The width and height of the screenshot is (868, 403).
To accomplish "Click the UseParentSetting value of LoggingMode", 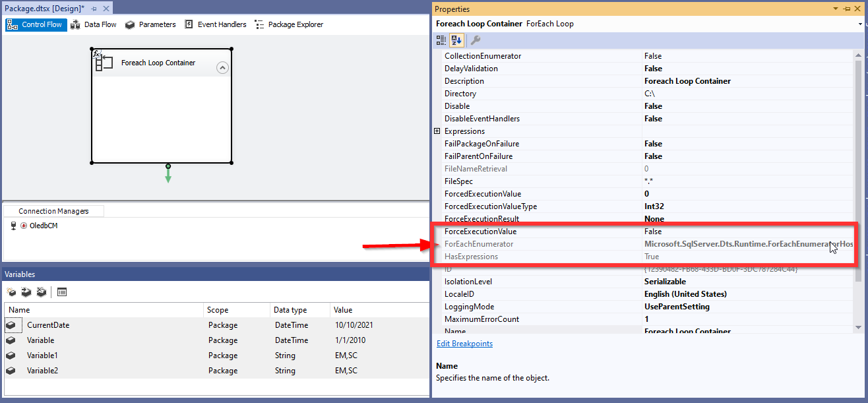I will point(677,307).
